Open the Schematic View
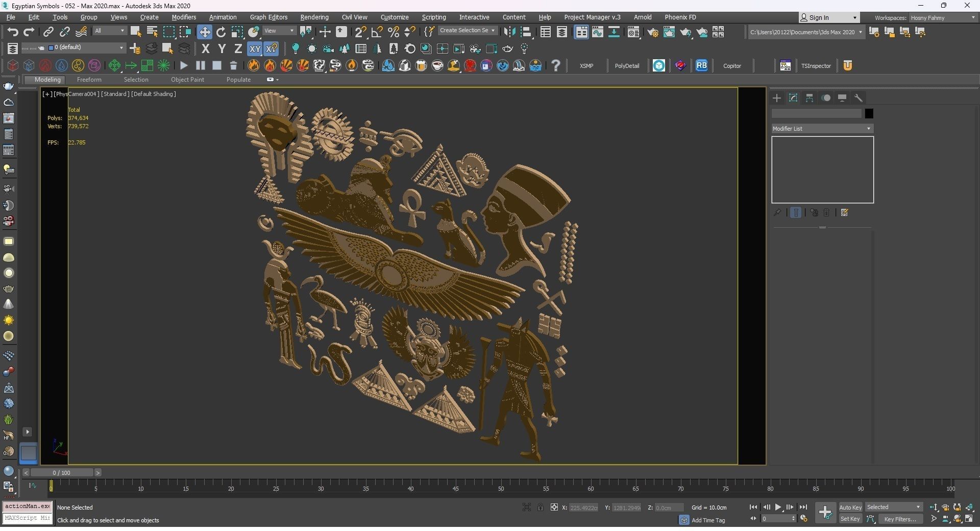Viewport: 980px width, 531px height. pos(614,32)
